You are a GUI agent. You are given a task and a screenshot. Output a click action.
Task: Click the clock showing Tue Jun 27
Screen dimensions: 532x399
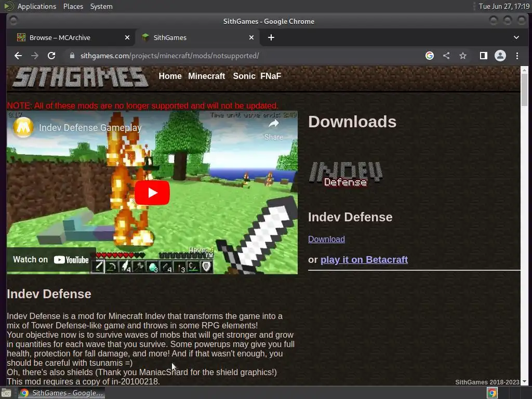[504, 6]
